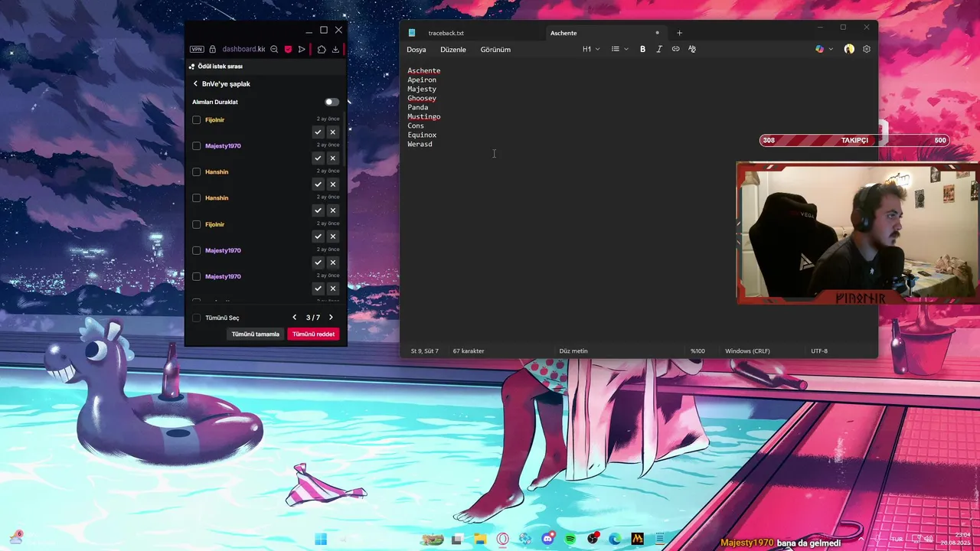Check the third Majesty1970 request box
Screen dimensions: 980x551
(197, 276)
